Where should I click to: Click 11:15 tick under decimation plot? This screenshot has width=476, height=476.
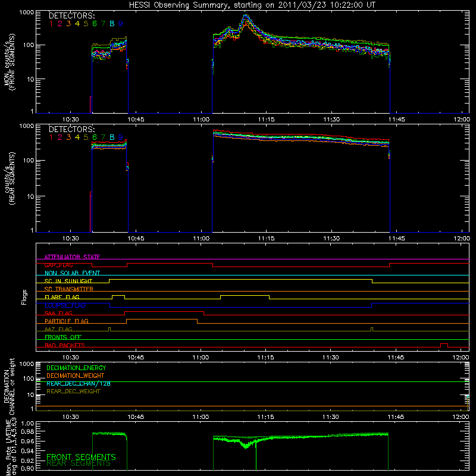point(265,417)
